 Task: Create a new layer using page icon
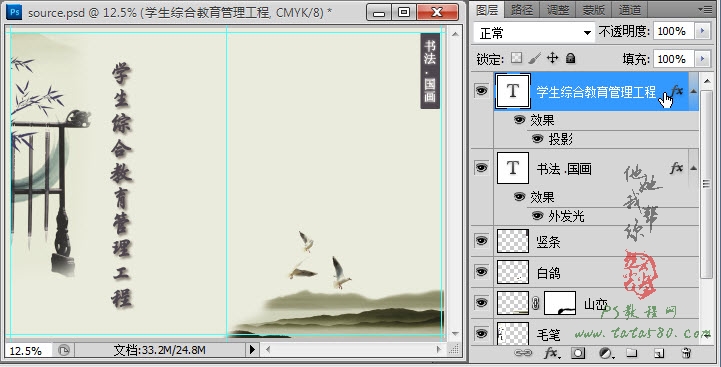(x=659, y=353)
